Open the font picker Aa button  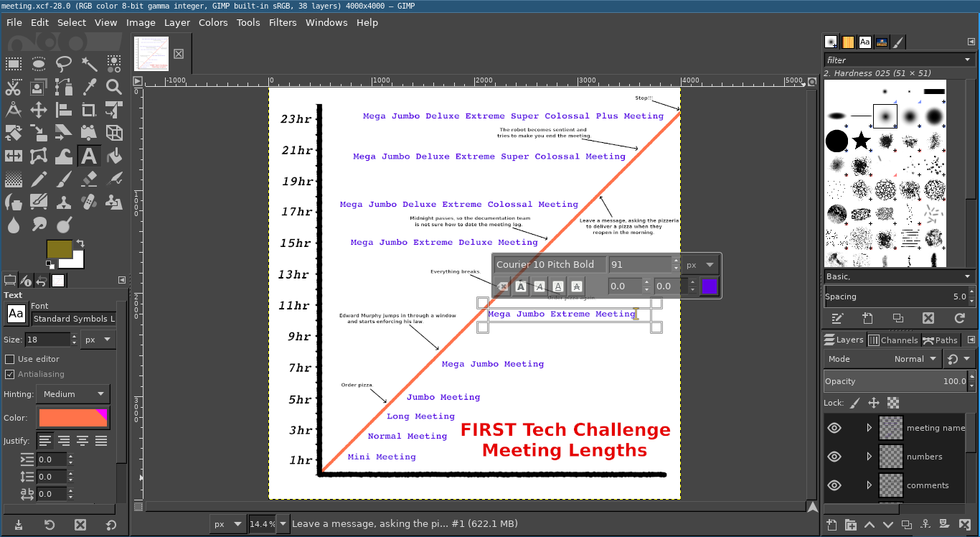[x=16, y=314]
